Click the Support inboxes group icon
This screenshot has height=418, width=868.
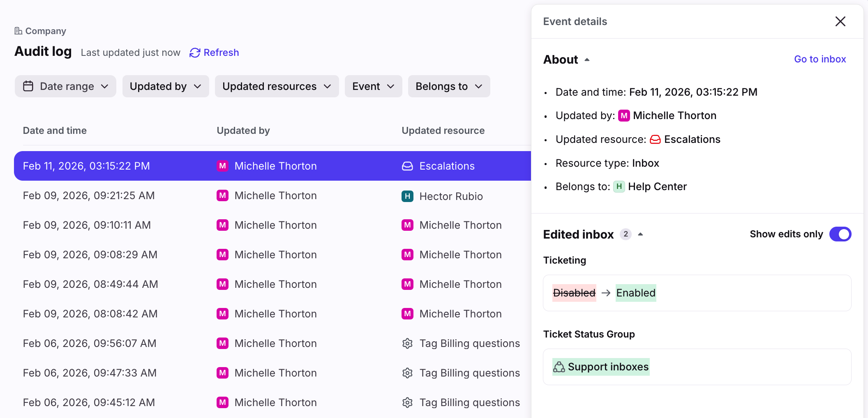[559, 367]
